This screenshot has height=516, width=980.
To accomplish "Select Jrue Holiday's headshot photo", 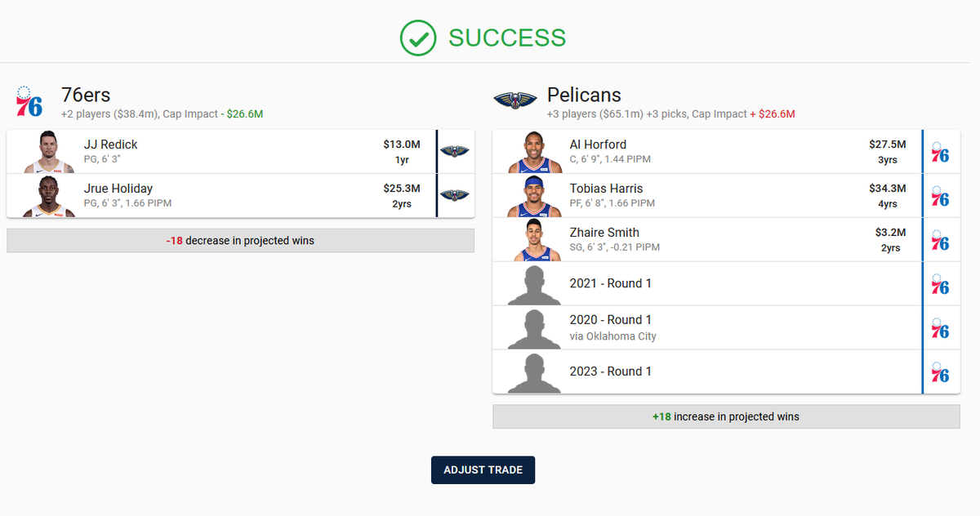I will [49, 196].
